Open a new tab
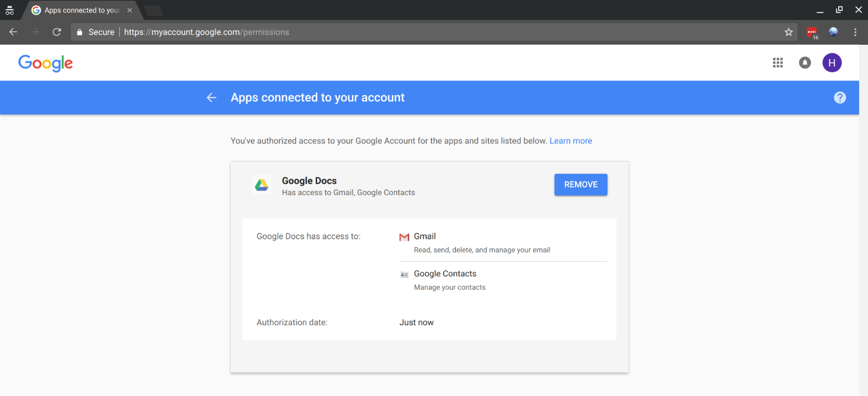Screen dimensions: 868x396 pos(153,11)
